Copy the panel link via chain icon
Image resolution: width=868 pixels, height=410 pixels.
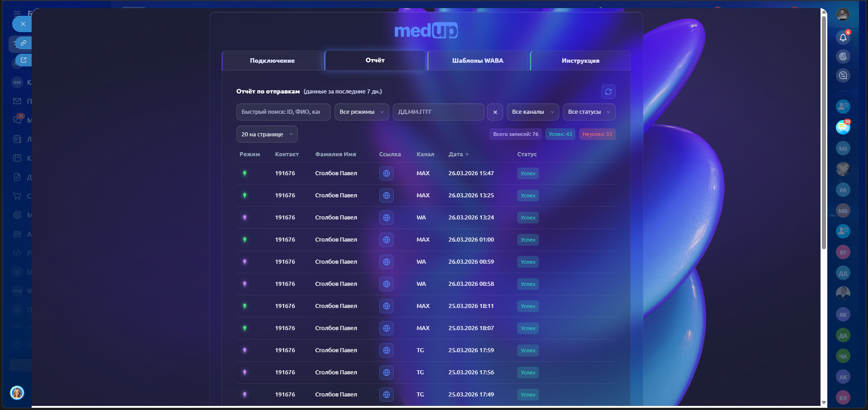point(23,43)
